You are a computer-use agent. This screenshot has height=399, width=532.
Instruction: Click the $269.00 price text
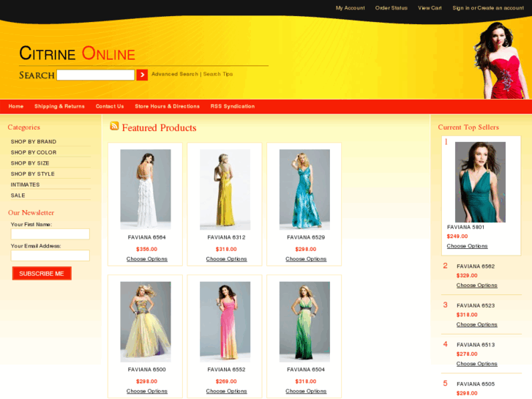226,381
